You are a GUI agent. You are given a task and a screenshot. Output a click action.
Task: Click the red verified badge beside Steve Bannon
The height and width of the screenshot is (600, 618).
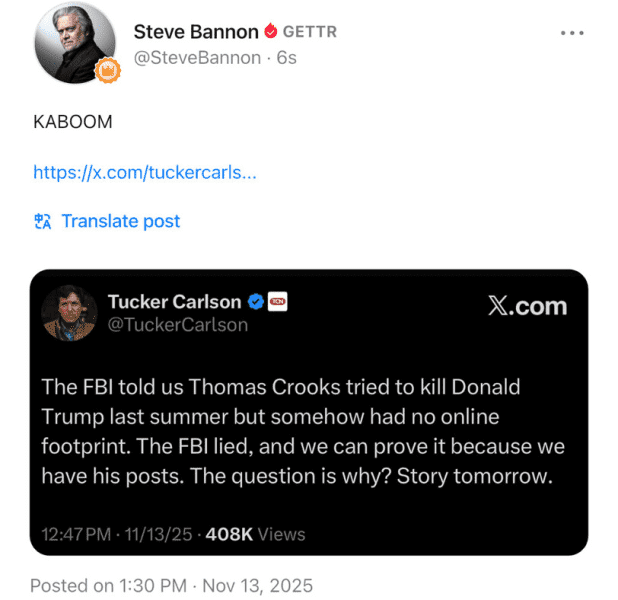(x=270, y=32)
